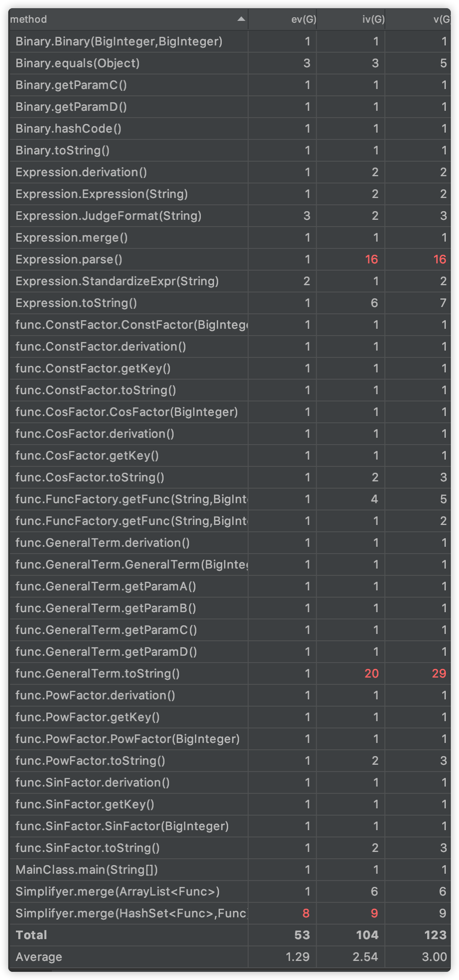Screen dimensions: 459x980
Task: Select the func.CosFactor.derivation() row
Action: tap(229, 434)
